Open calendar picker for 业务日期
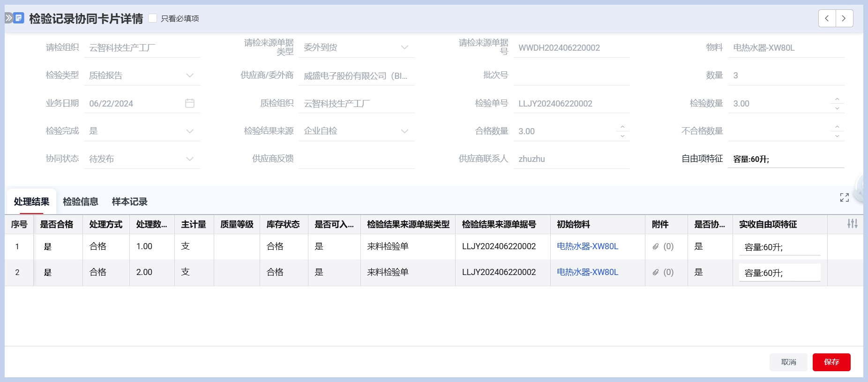 190,103
